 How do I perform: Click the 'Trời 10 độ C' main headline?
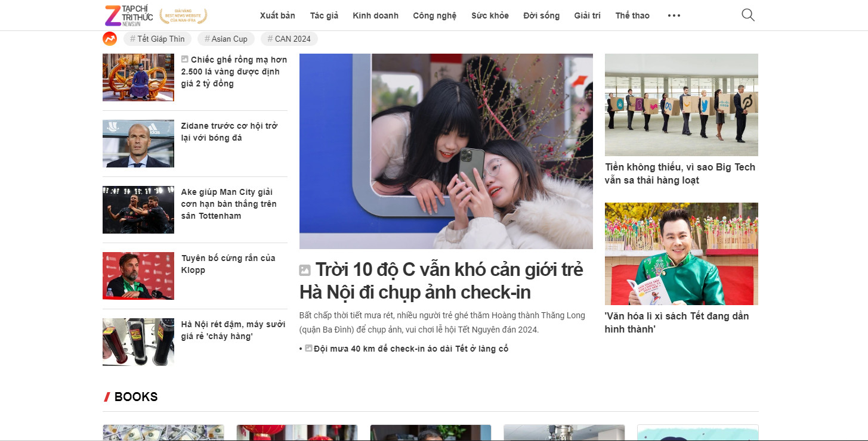click(440, 281)
